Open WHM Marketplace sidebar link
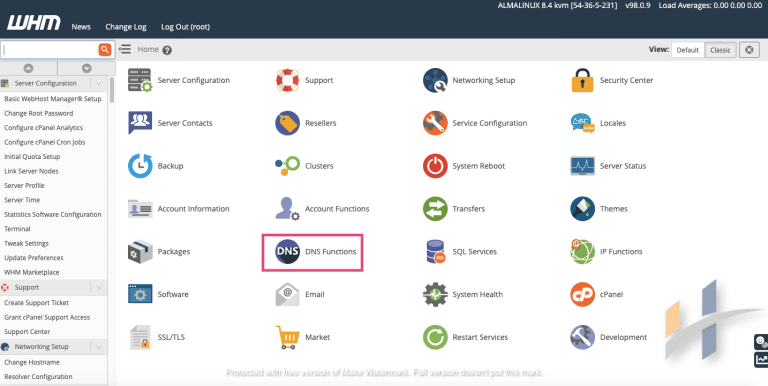The width and height of the screenshot is (768, 386). [x=31, y=272]
